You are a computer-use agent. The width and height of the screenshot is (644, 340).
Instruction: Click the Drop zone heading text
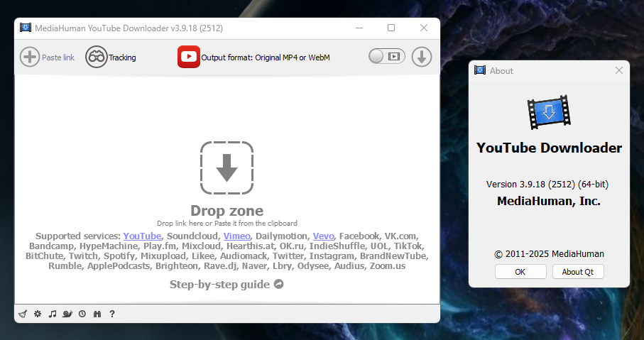click(x=227, y=211)
